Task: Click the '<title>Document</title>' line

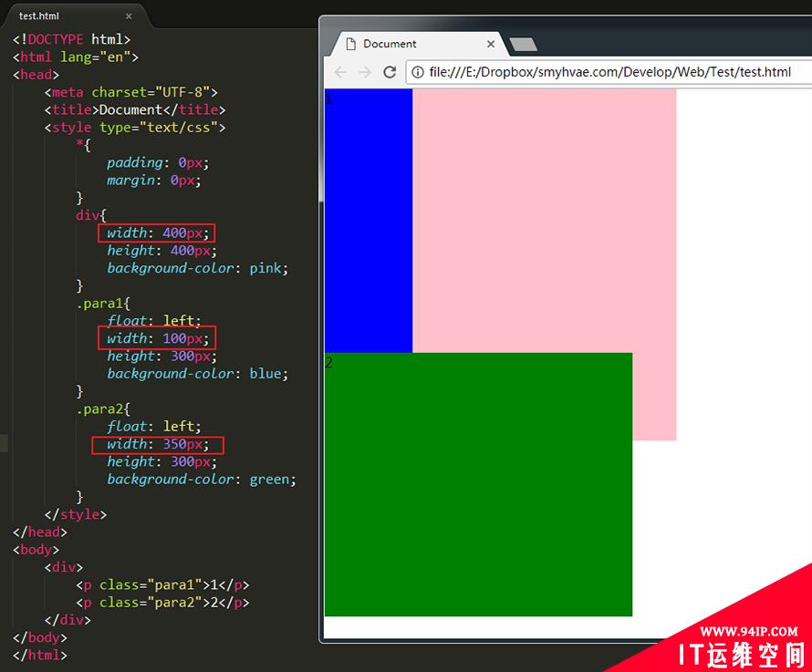Action: coord(135,109)
